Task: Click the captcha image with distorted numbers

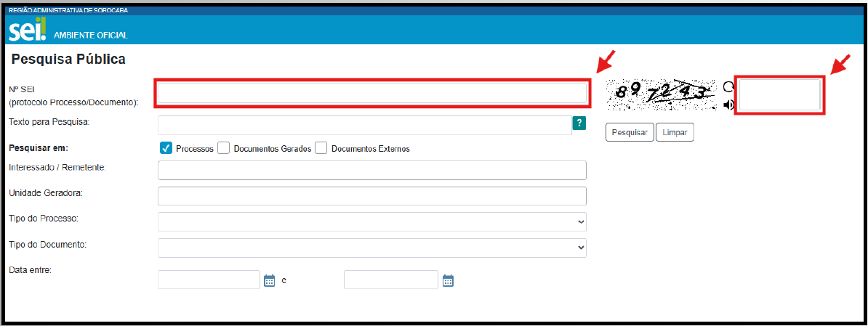Action: click(662, 95)
